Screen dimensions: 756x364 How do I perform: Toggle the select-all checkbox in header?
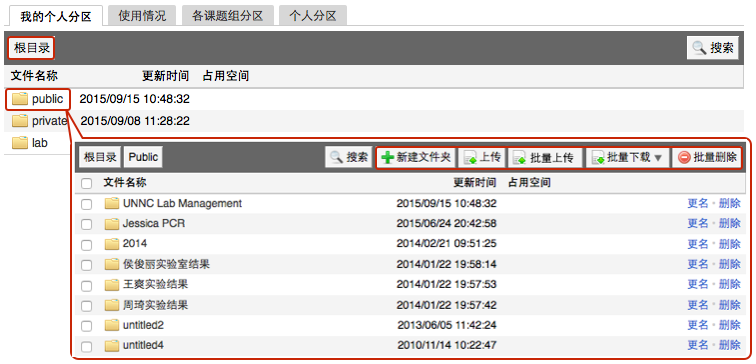coord(86,183)
